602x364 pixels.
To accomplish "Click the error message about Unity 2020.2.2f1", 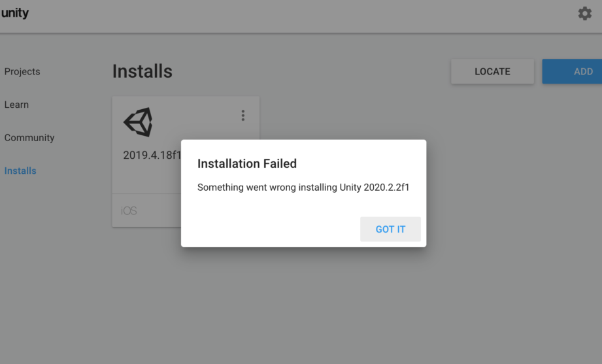I will coord(303,188).
